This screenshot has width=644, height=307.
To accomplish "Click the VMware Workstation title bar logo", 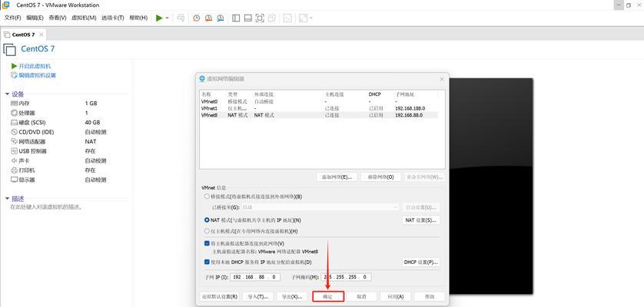I will pyautogui.click(x=6, y=5).
